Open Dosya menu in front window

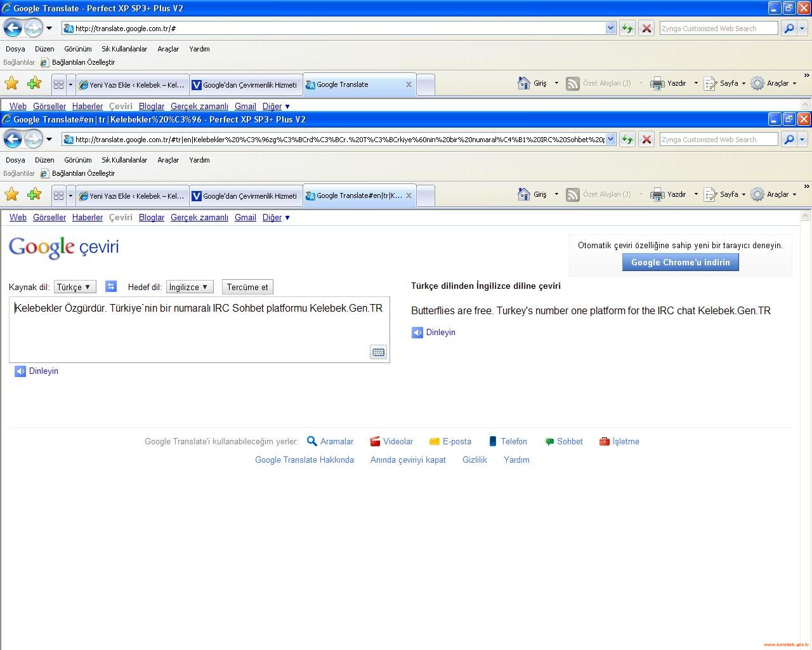tap(15, 160)
